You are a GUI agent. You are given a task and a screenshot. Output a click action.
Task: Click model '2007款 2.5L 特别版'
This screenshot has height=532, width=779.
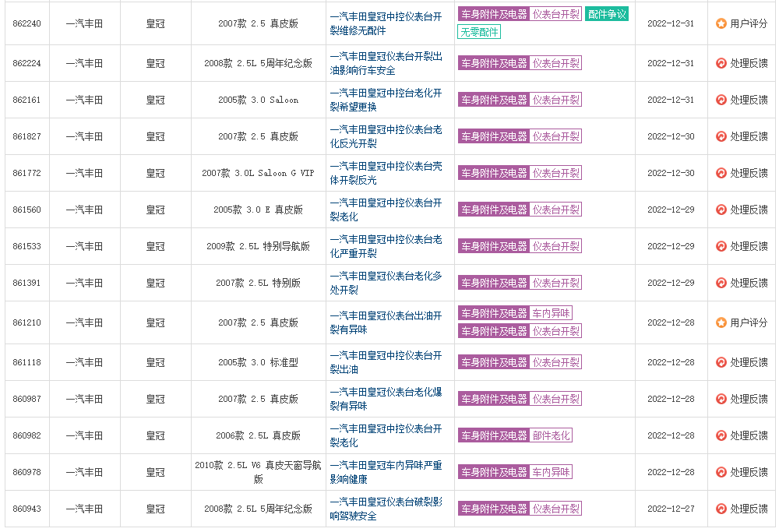pos(258,283)
